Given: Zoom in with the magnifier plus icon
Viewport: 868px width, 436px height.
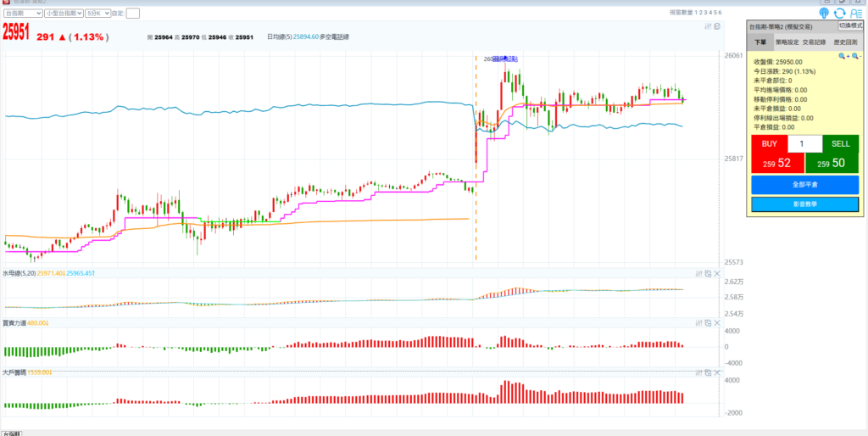Looking at the screenshot, I should 843,56.
